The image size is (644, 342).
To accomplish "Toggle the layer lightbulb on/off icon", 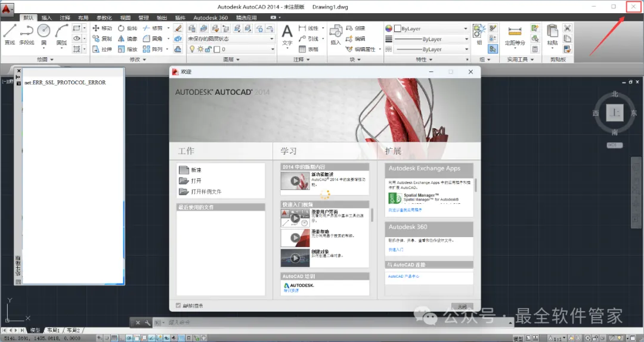I will [x=192, y=49].
